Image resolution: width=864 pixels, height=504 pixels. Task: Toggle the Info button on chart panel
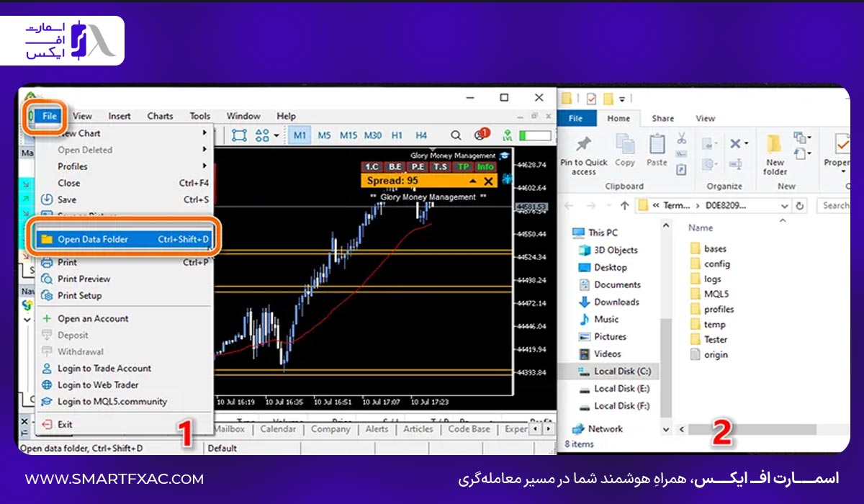485,167
